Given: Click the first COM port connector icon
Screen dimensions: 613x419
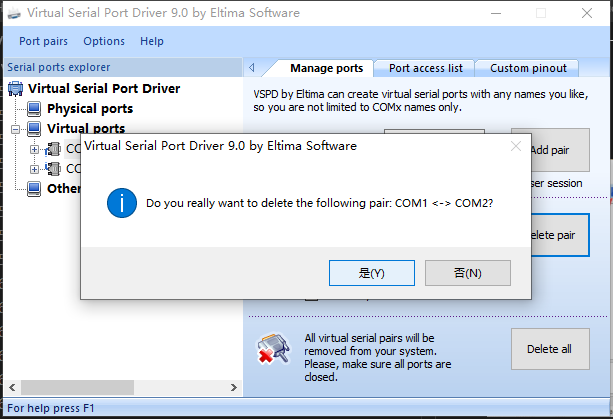Looking at the screenshot, I should [53, 149].
